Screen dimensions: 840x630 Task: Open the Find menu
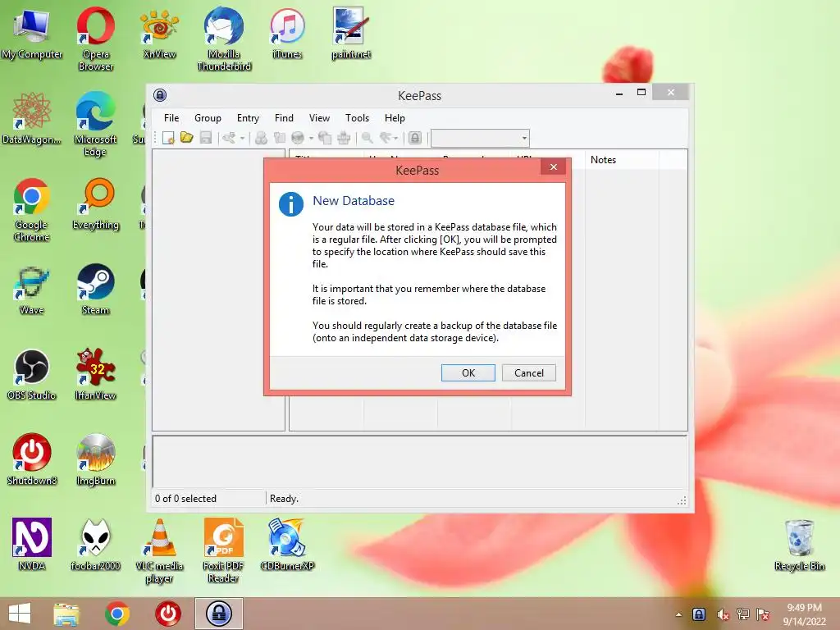(x=284, y=118)
